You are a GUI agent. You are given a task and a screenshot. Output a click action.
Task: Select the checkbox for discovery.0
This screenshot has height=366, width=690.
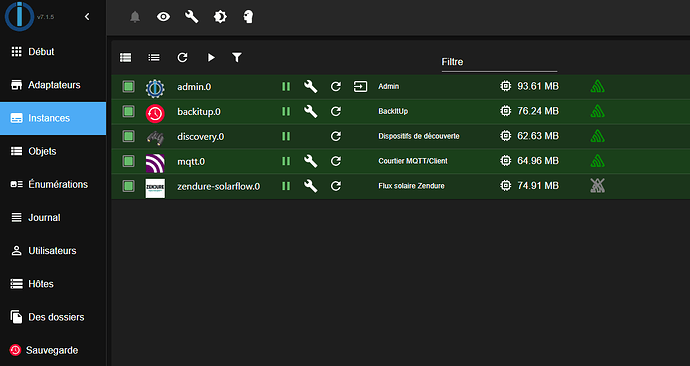tap(128, 136)
